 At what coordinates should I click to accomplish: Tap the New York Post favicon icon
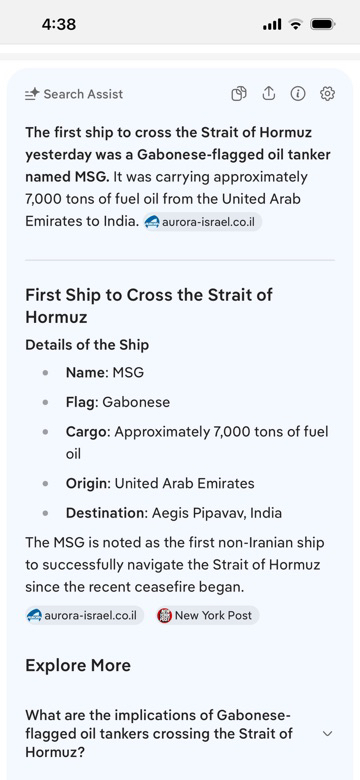tap(164, 616)
